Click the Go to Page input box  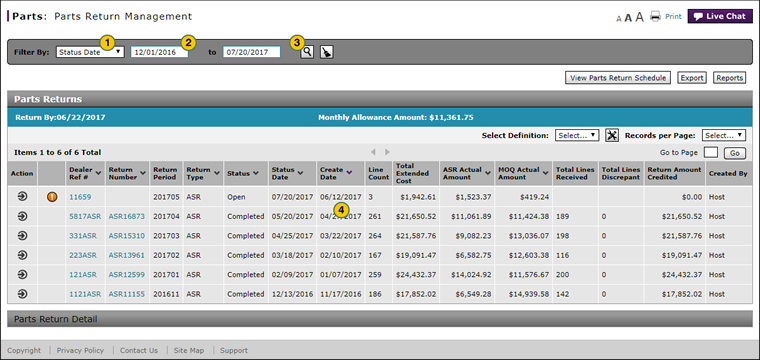(x=711, y=153)
